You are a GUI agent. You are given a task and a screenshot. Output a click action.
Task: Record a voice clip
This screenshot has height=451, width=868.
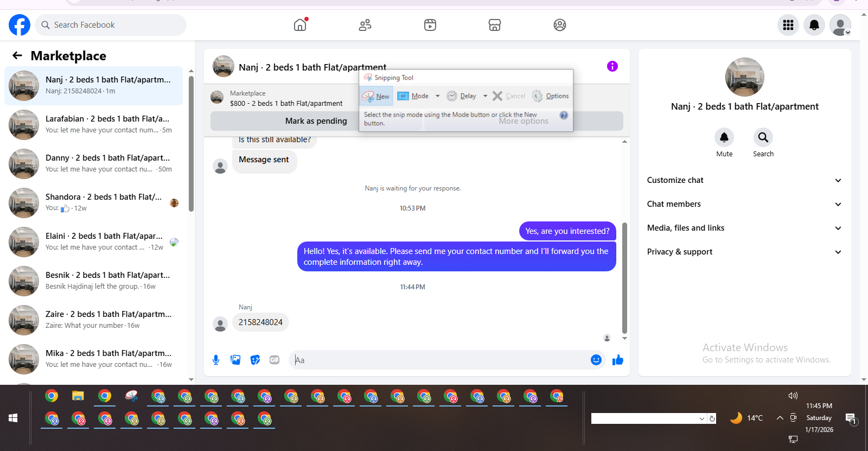[x=216, y=360]
